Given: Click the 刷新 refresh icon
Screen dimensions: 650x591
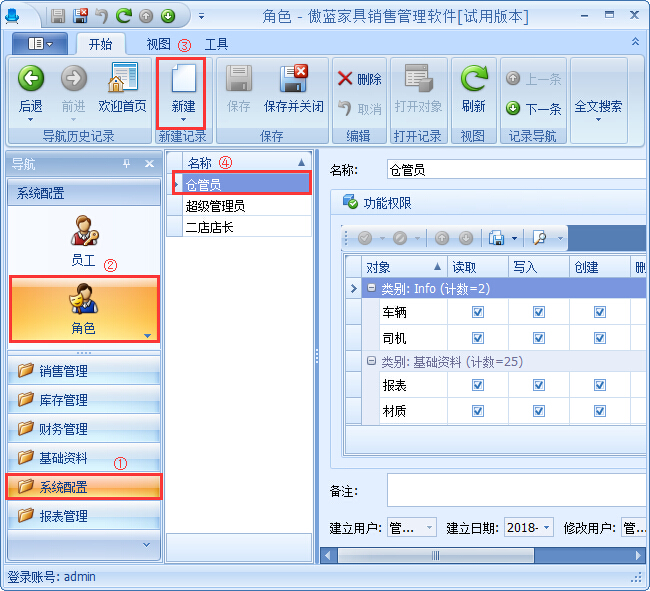Looking at the screenshot, I should 473,79.
